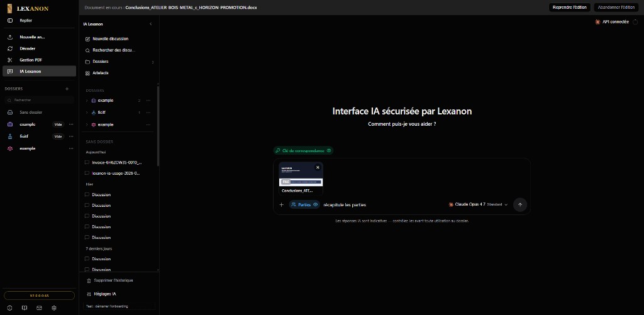Add attachment with plus icon in prompt
Image resolution: width=644 pixels, height=315 pixels.
tap(281, 204)
